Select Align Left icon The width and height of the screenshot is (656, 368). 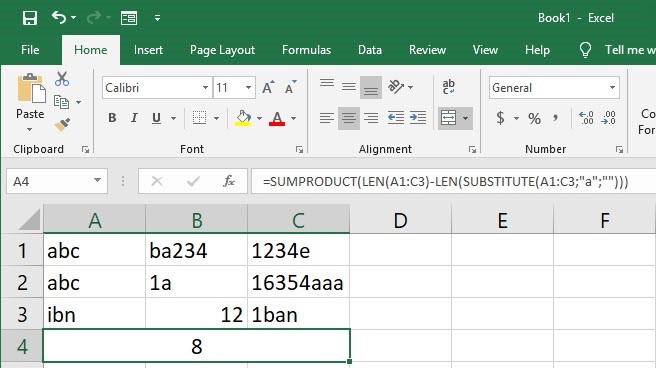[x=327, y=118]
